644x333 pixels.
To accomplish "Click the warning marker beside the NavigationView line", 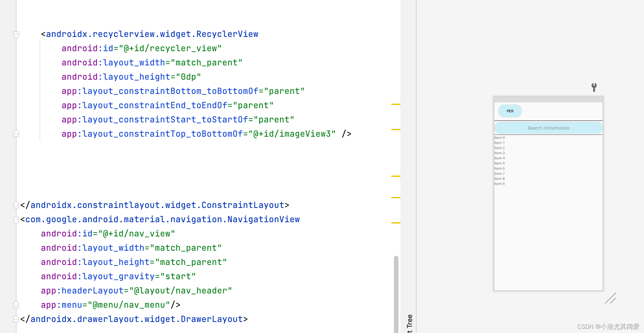I will point(396,223).
